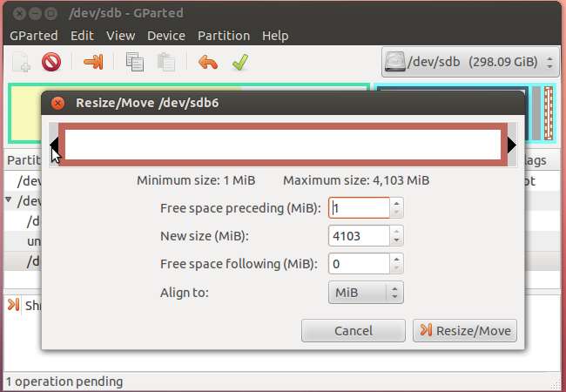Open the Partition menu
This screenshot has width=566, height=392.
point(224,36)
